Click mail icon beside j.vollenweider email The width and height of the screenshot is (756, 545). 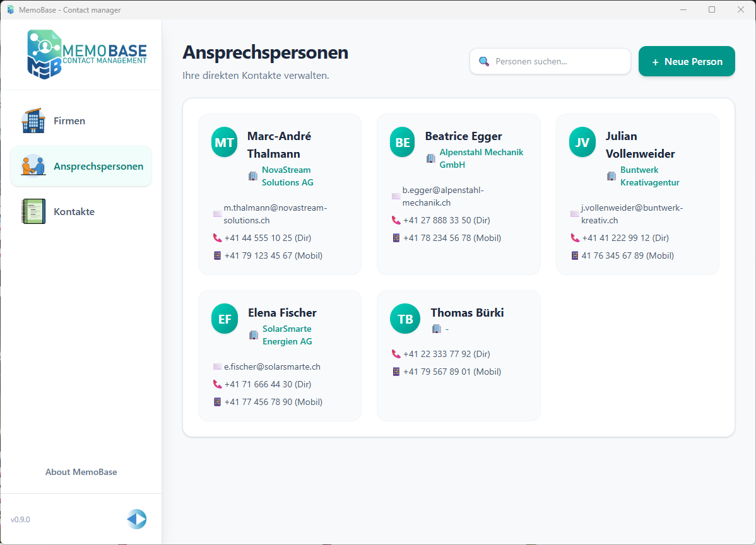tap(575, 214)
